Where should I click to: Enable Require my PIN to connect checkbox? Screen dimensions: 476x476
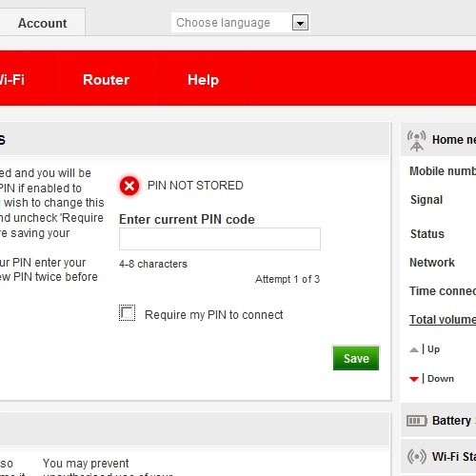(127, 313)
